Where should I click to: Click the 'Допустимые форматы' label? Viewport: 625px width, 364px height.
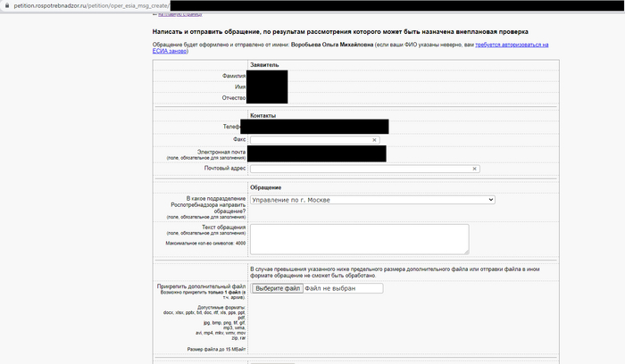(221, 308)
